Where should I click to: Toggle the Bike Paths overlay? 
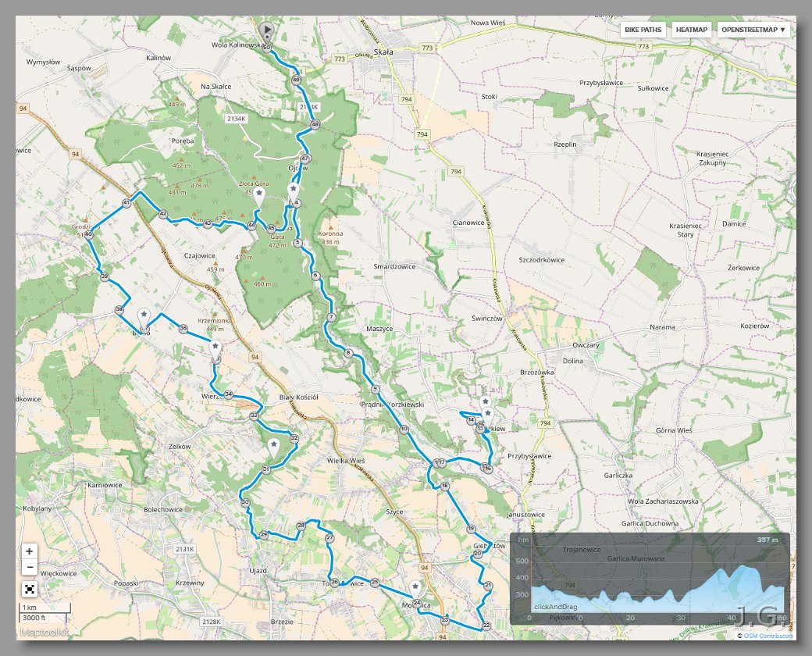click(643, 30)
